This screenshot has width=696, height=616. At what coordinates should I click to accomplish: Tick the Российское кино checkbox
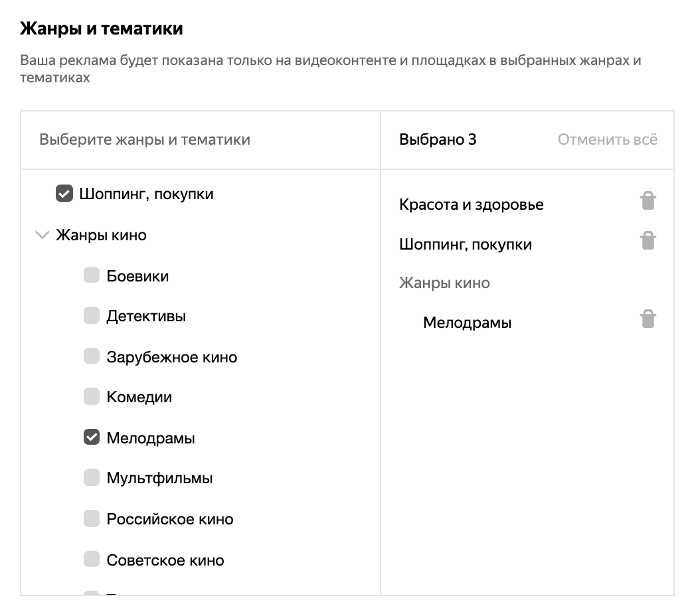coord(92,518)
